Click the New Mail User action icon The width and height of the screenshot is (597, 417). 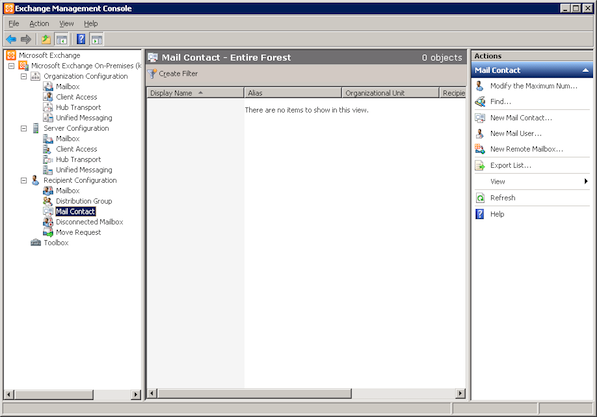tap(480, 133)
